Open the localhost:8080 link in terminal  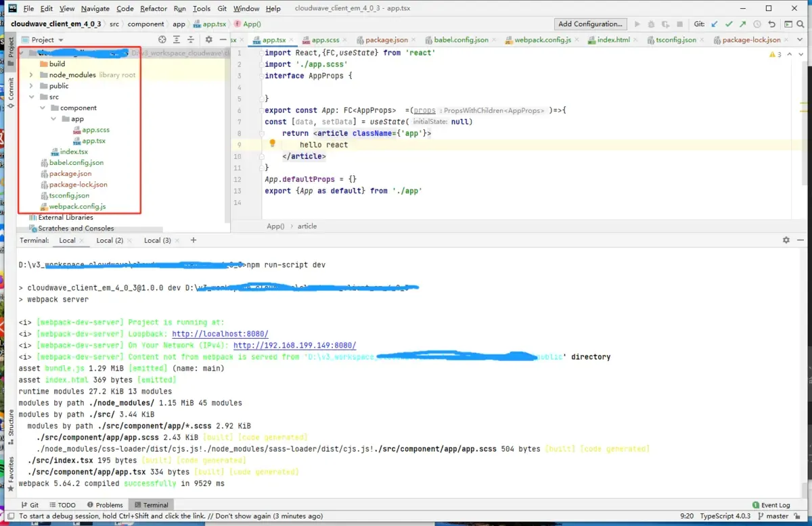pyautogui.click(x=220, y=334)
